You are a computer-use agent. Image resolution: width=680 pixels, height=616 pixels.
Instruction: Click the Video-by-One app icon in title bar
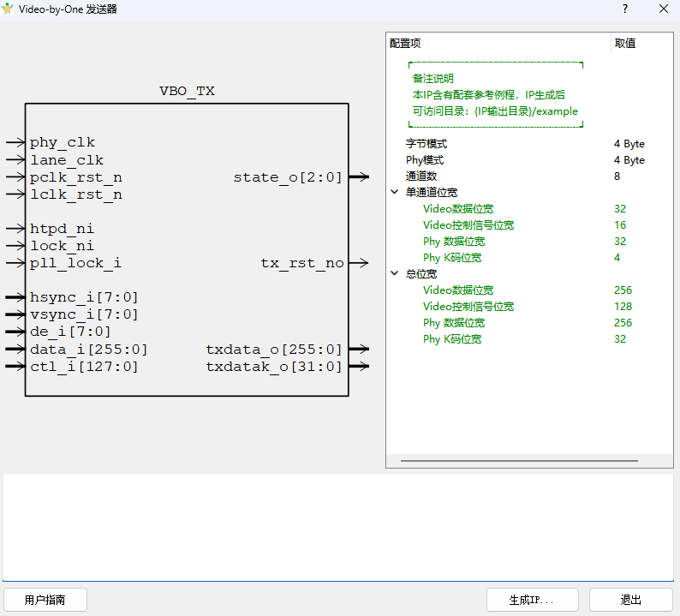coord(7,9)
